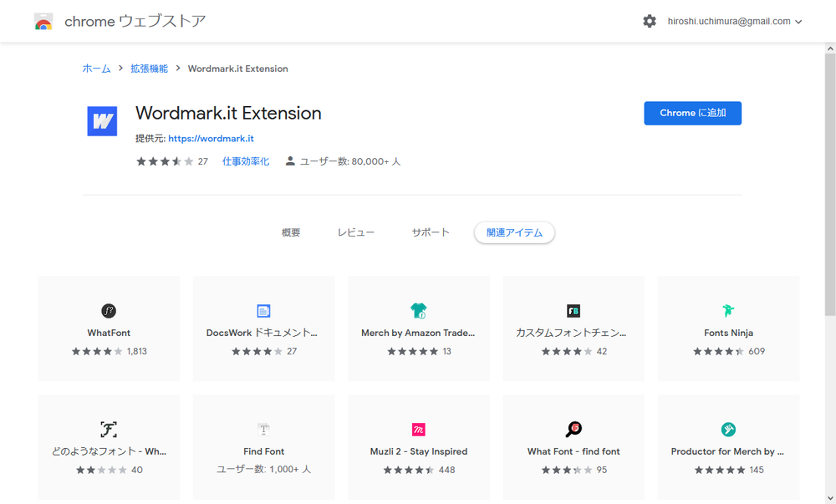Open the Merch by Amazon Trade title
This screenshot has width=836, height=504.
coord(418,333)
